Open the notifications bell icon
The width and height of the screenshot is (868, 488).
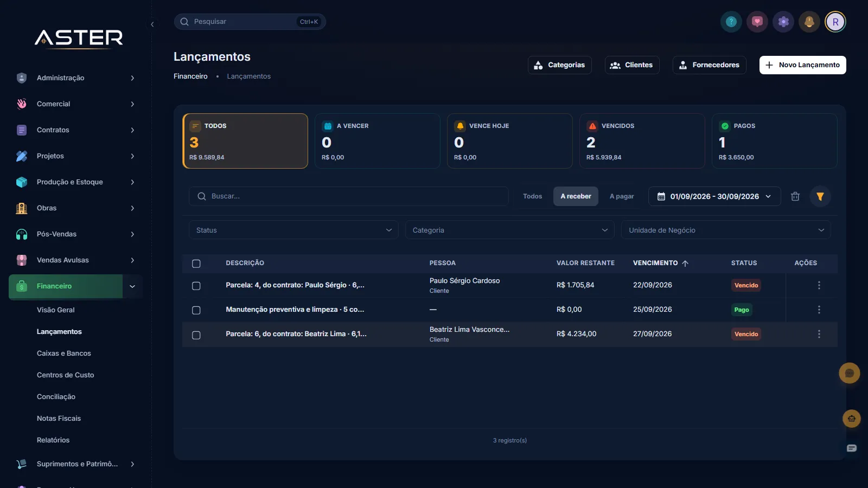click(x=809, y=22)
